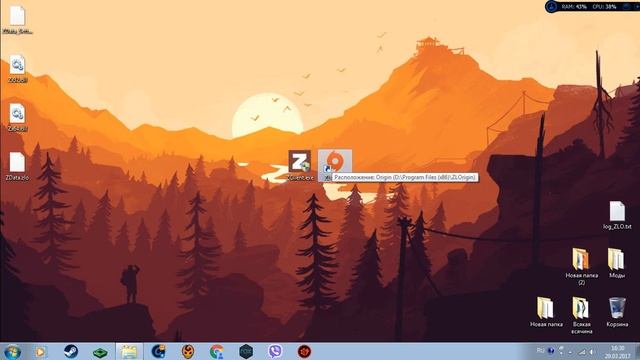
Task: Open Steam from the taskbar
Action: click(71, 351)
